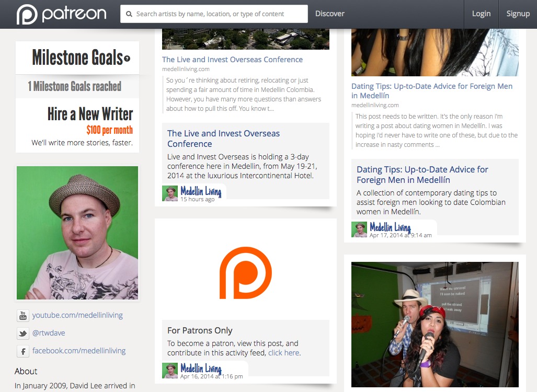
Task: Click 'The Live and Invest Overseas Conference' post title
Action: pyautogui.click(x=223, y=139)
